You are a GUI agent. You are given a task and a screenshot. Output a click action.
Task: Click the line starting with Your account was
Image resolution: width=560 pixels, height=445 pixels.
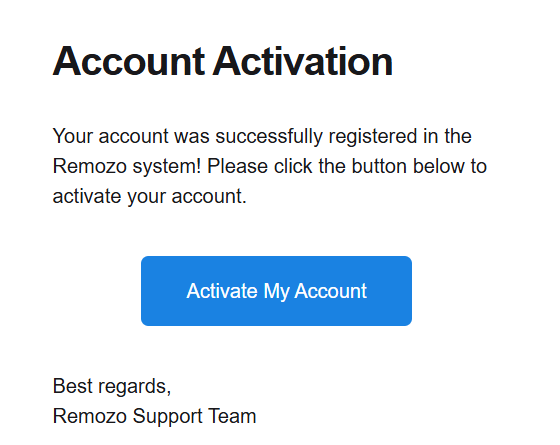pos(262,136)
